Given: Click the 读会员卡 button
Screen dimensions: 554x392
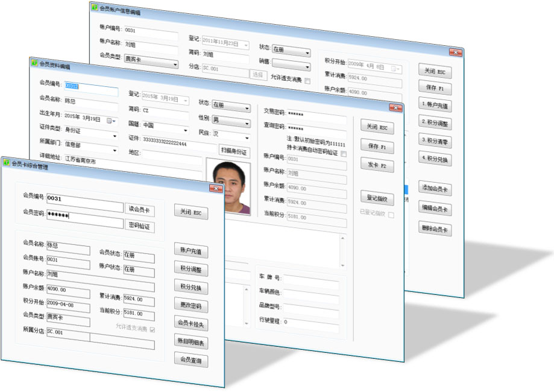Looking at the screenshot, I should [140, 210].
